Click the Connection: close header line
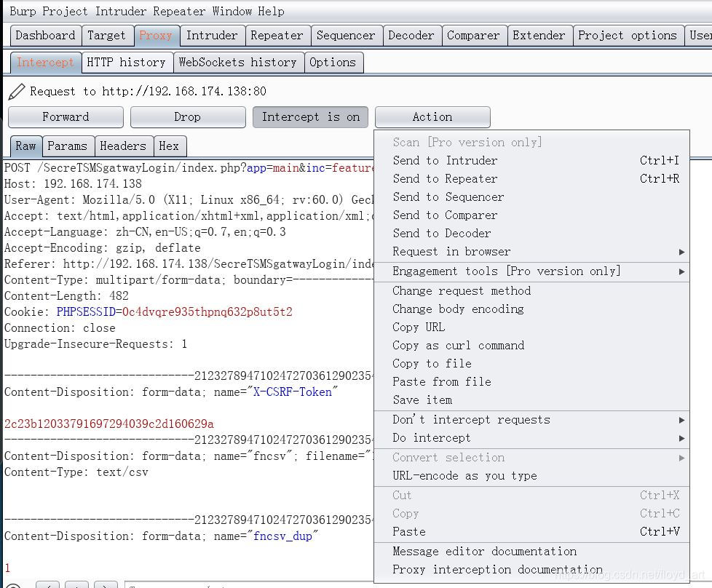 click(60, 328)
